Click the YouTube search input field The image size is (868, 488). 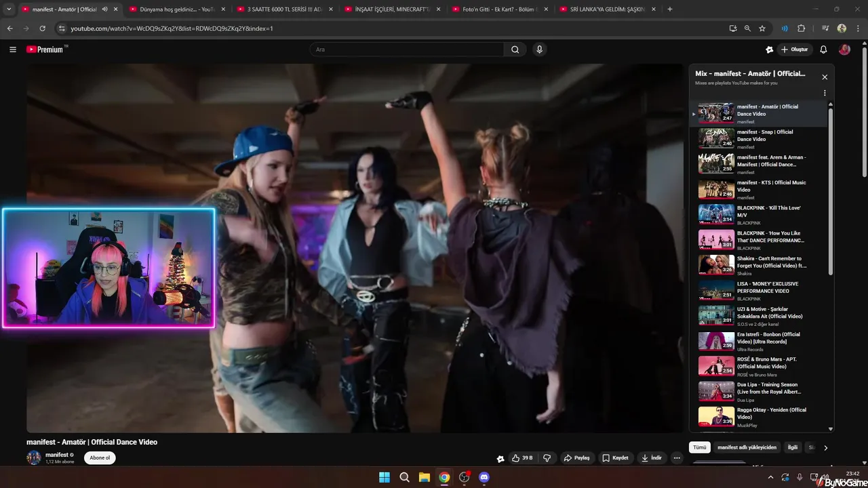(408, 49)
